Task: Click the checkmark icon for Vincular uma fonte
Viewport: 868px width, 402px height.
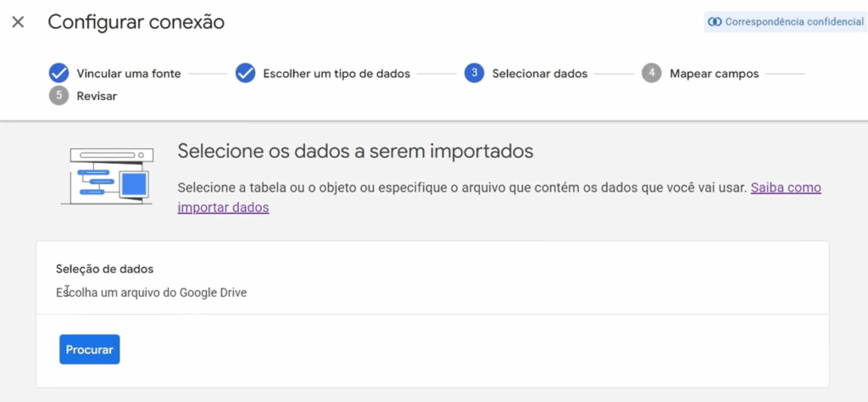Action: click(x=59, y=73)
